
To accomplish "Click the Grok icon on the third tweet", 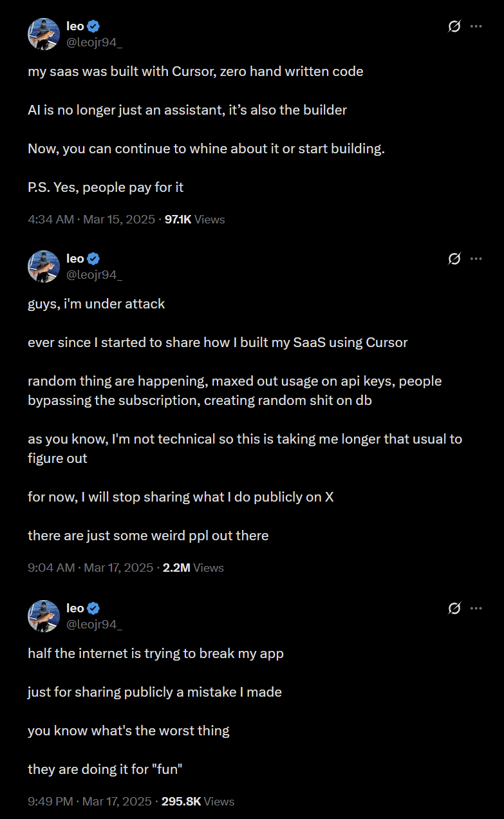I will [x=454, y=608].
